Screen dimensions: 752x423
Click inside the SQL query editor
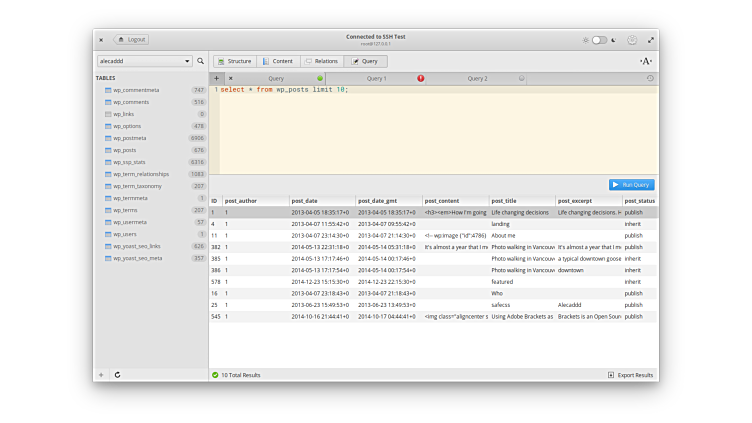coord(430,130)
